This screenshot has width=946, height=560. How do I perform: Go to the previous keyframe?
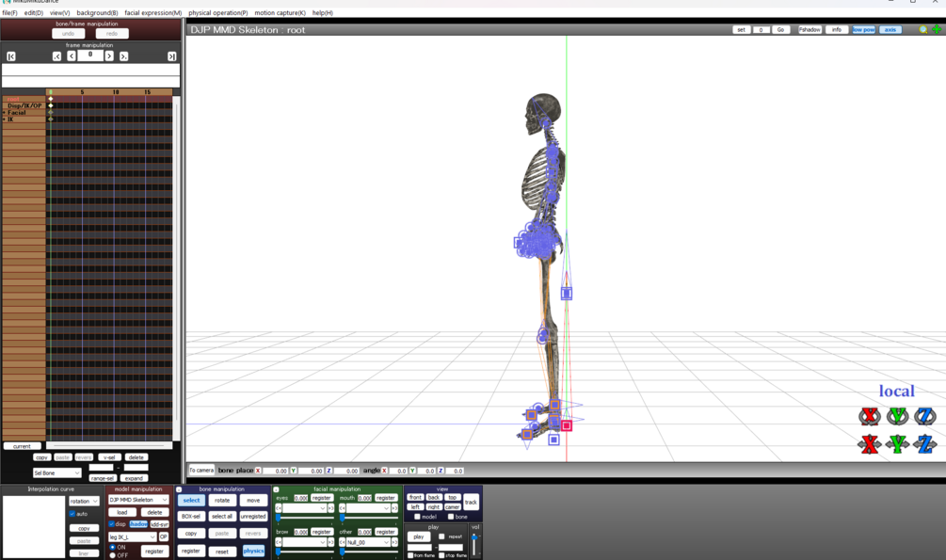tap(56, 56)
